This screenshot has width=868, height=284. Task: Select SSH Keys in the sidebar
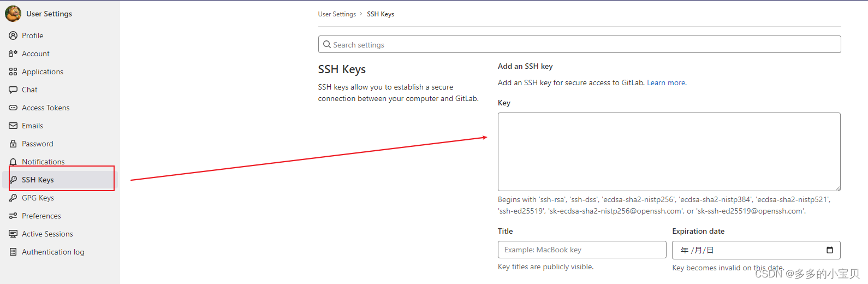[38, 180]
